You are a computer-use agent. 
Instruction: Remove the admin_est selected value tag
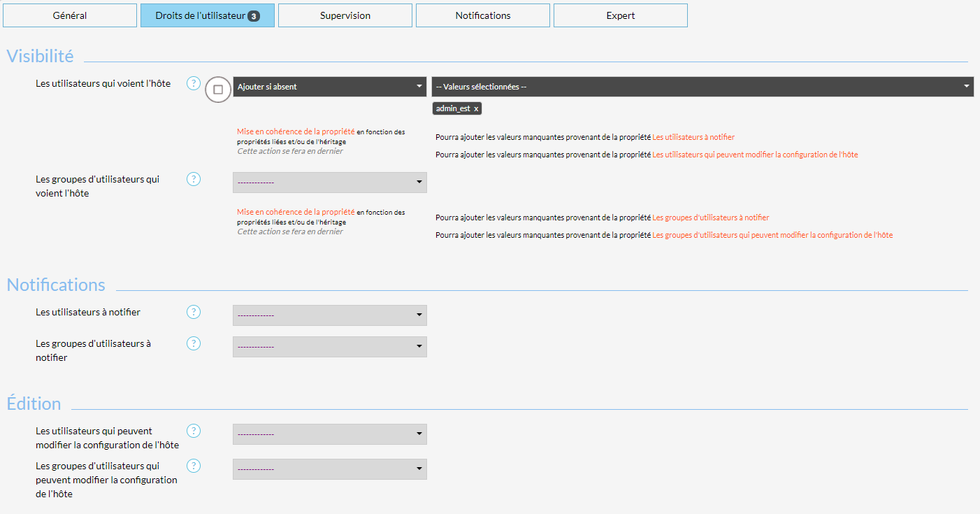[x=476, y=109]
